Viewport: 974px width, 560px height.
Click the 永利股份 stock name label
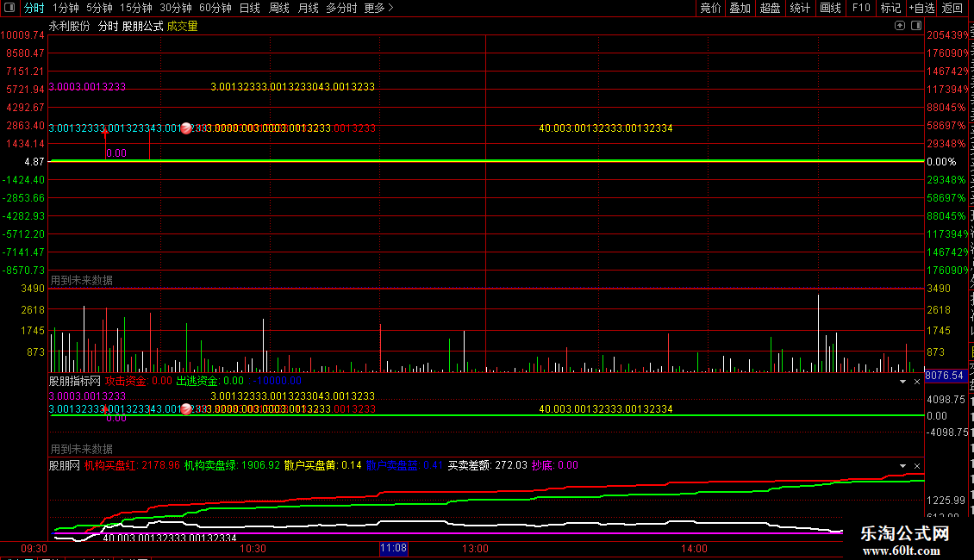coord(70,26)
